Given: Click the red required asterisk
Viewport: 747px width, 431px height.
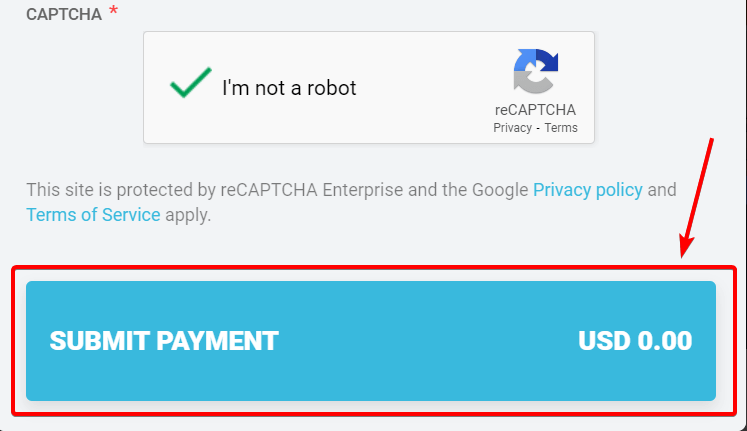Looking at the screenshot, I should click(114, 13).
